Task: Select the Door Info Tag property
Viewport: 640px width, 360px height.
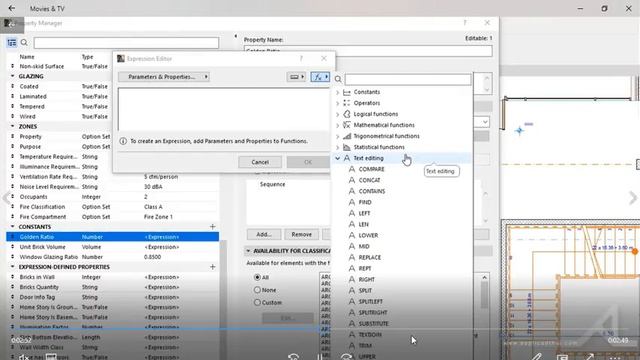Action: pyautogui.click(x=113, y=297)
